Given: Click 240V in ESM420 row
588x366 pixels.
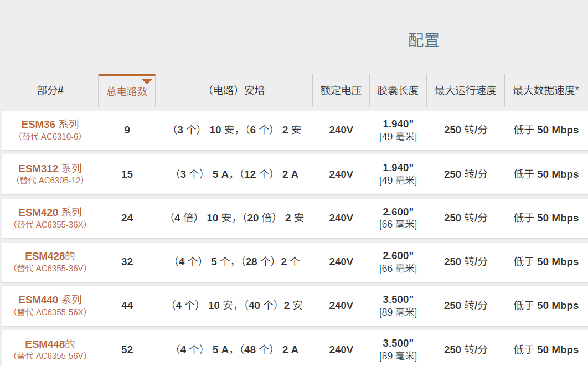Looking at the screenshot, I should pos(341,218).
